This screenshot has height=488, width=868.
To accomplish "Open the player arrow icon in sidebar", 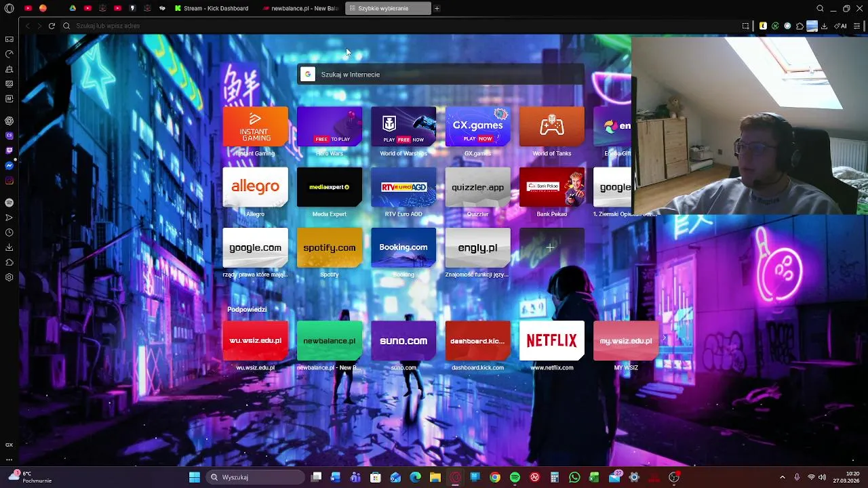I will click(9, 218).
